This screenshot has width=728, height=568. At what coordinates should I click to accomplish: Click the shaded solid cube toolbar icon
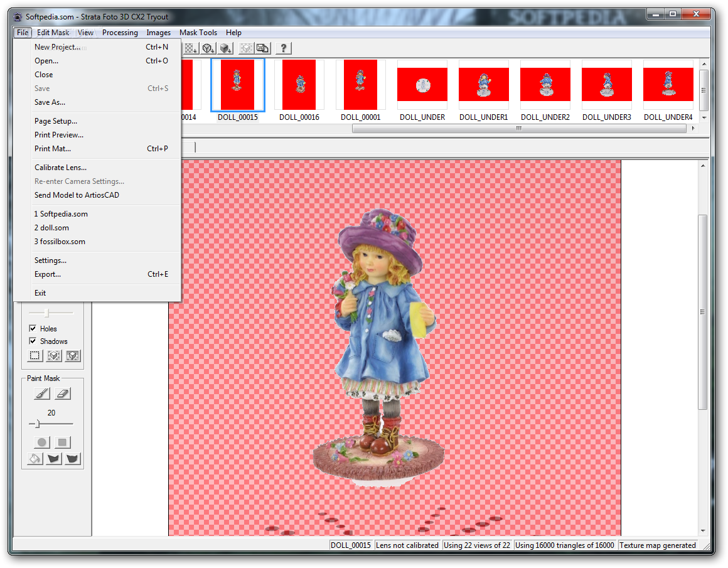(x=226, y=48)
